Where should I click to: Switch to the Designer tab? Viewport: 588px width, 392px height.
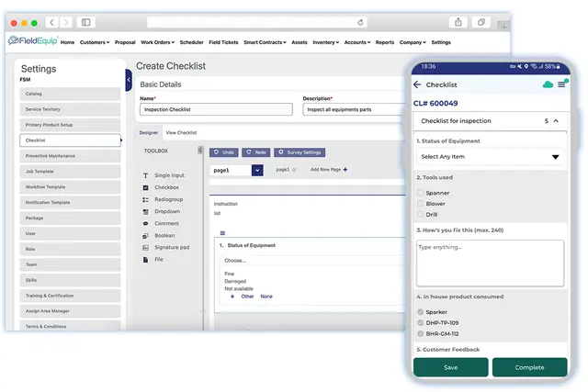pos(149,133)
